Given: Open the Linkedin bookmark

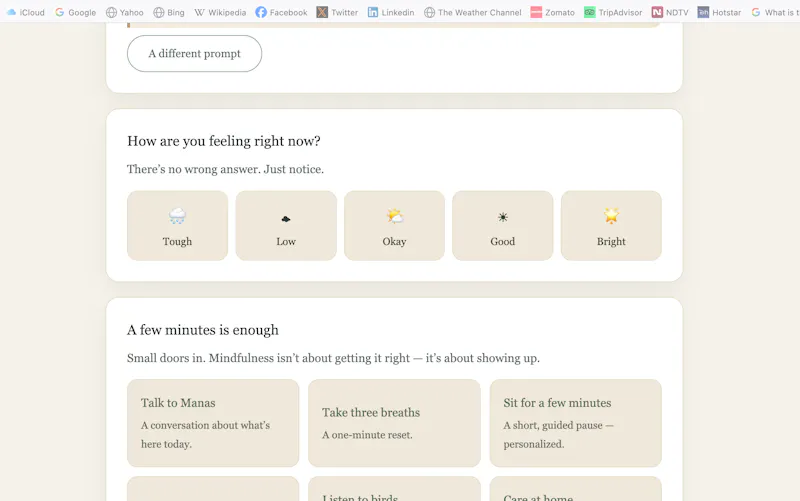Looking at the screenshot, I should 391,12.
